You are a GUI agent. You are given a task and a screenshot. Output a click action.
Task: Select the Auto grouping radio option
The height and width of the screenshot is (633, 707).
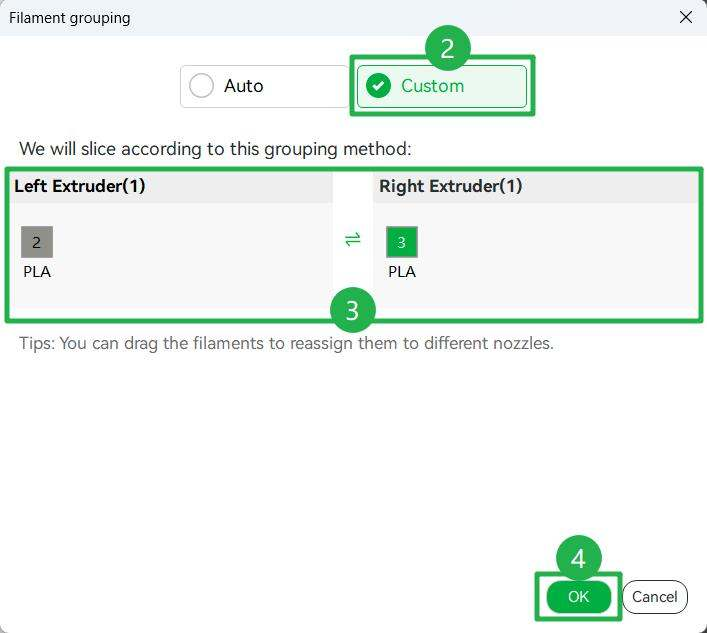pos(264,86)
